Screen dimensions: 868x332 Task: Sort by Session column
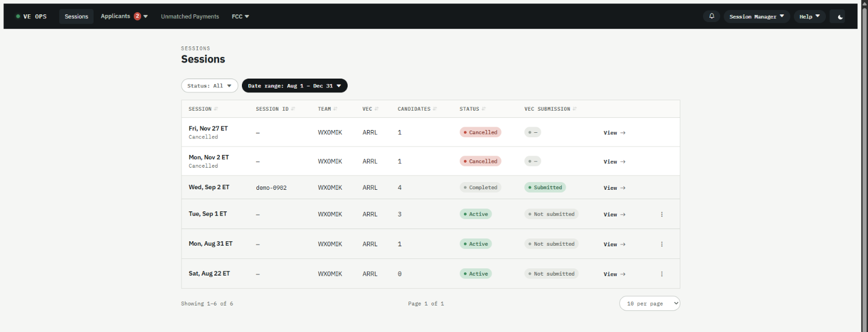click(x=203, y=109)
